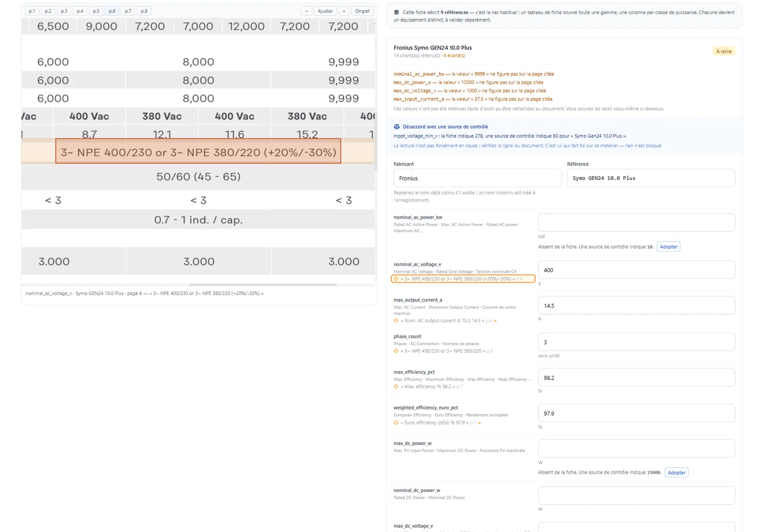Edit the Référence field Symo GEN24 10.0 Plus

point(651,178)
